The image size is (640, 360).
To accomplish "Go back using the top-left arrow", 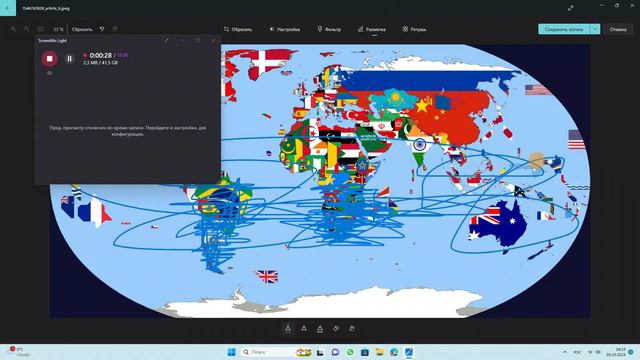I will [x=8, y=8].
